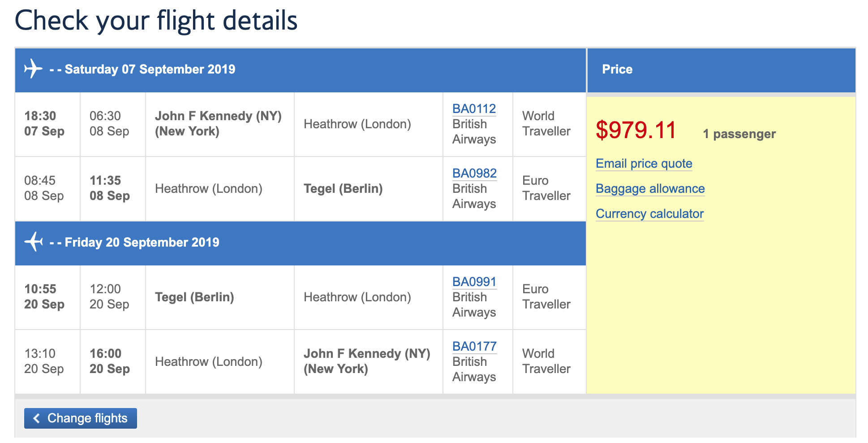Open the Baggage allowance link
868x443 pixels.
pos(650,188)
